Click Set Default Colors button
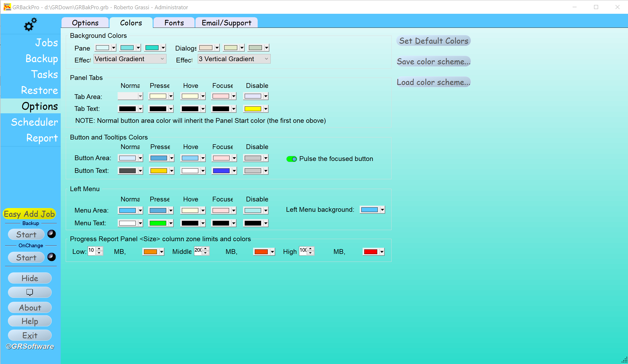 tap(433, 41)
